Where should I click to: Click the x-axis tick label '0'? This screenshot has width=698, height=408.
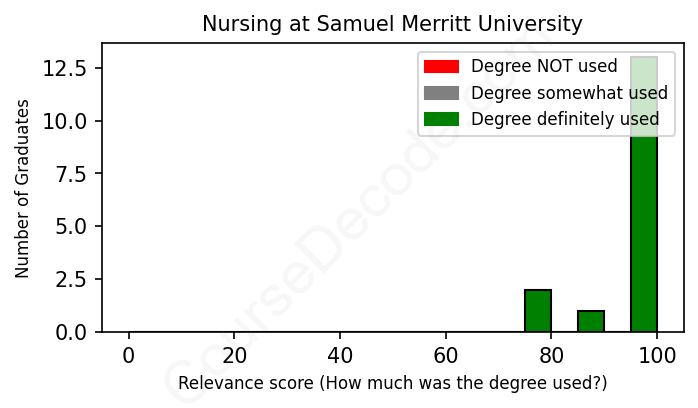click(x=128, y=356)
